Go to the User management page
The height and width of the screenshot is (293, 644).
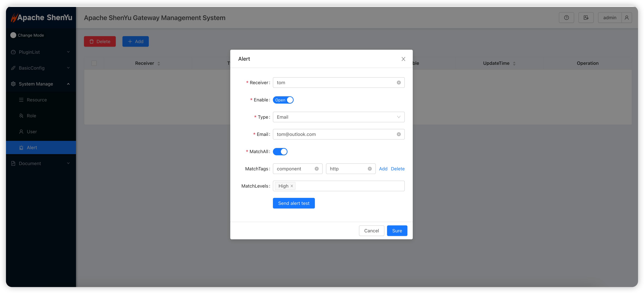coord(32,132)
